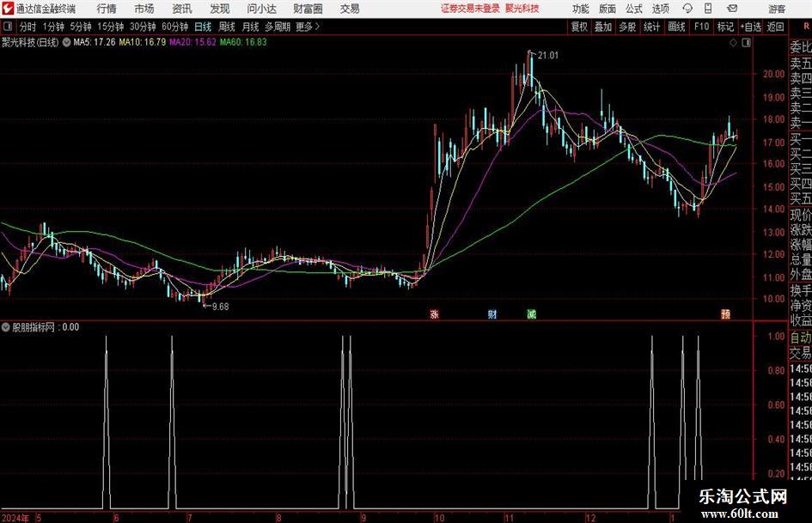The height and width of the screenshot is (523, 812).
Task: Switch to 60分钟 period
Action: coord(174,27)
